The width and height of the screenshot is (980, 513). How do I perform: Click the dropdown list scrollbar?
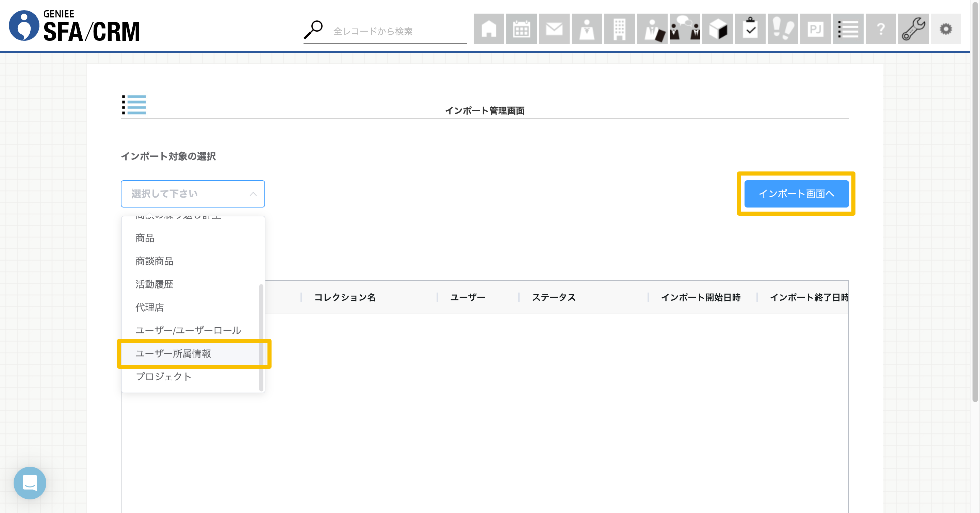(x=261, y=338)
